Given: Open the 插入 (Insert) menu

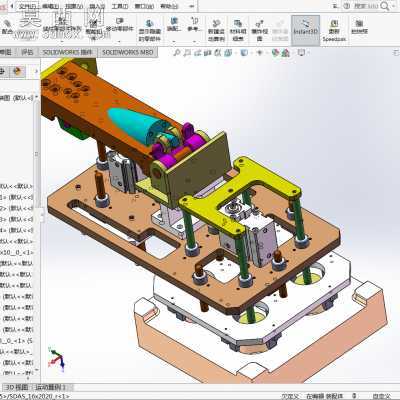Looking at the screenshot, I should pyautogui.click(x=97, y=6).
